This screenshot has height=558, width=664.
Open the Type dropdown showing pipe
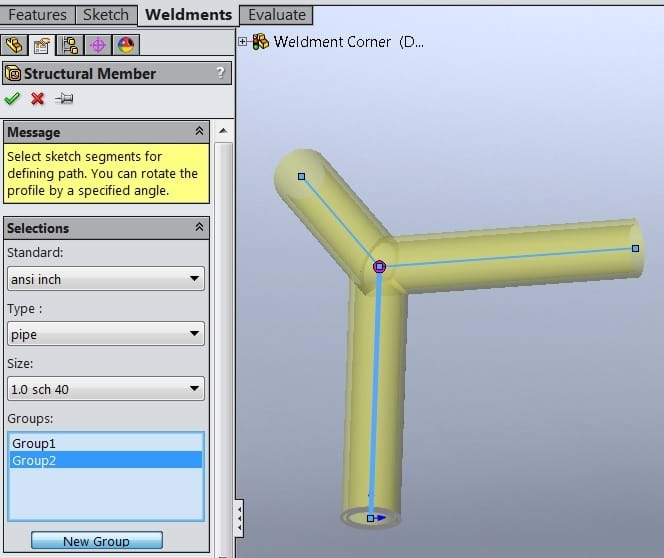point(105,334)
